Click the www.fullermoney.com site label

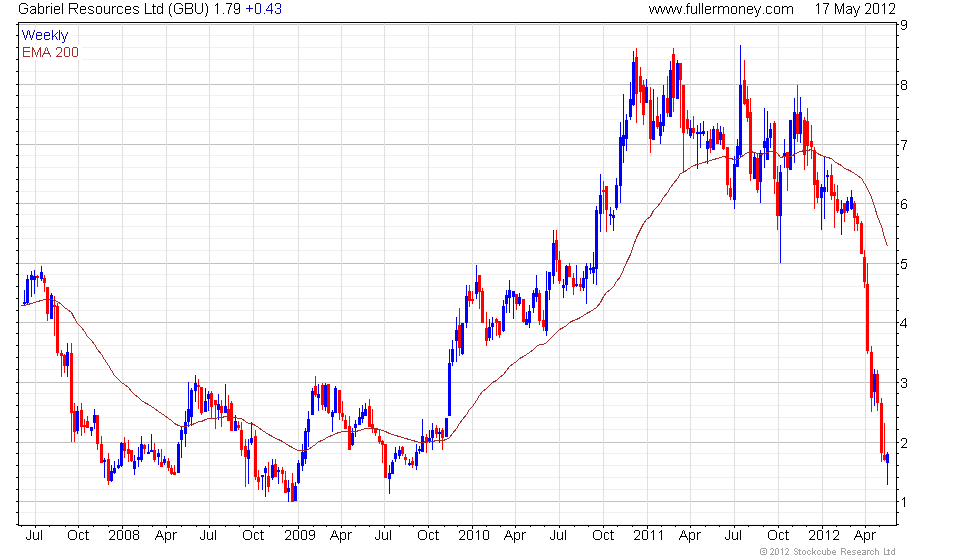[x=721, y=9]
